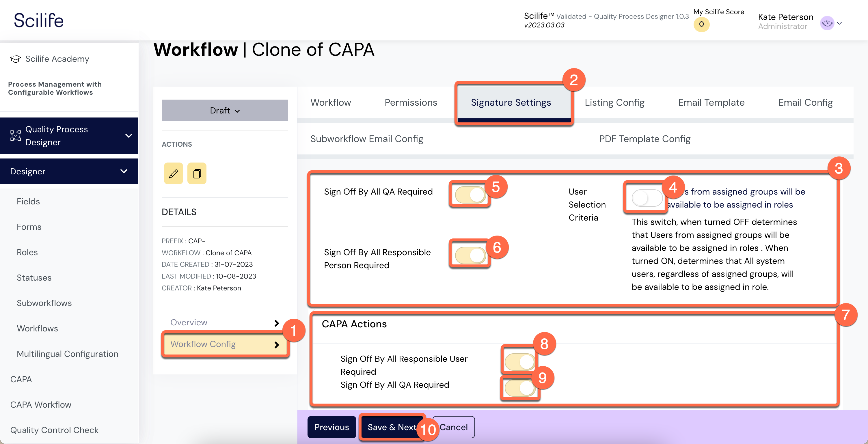
Task: Click the Scilife logo
Action: 38,20
